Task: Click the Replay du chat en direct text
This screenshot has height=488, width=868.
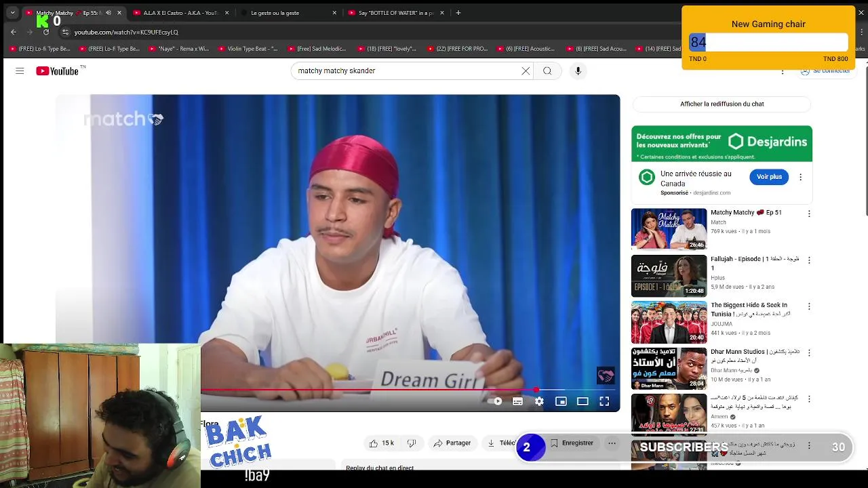Action: point(380,468)
